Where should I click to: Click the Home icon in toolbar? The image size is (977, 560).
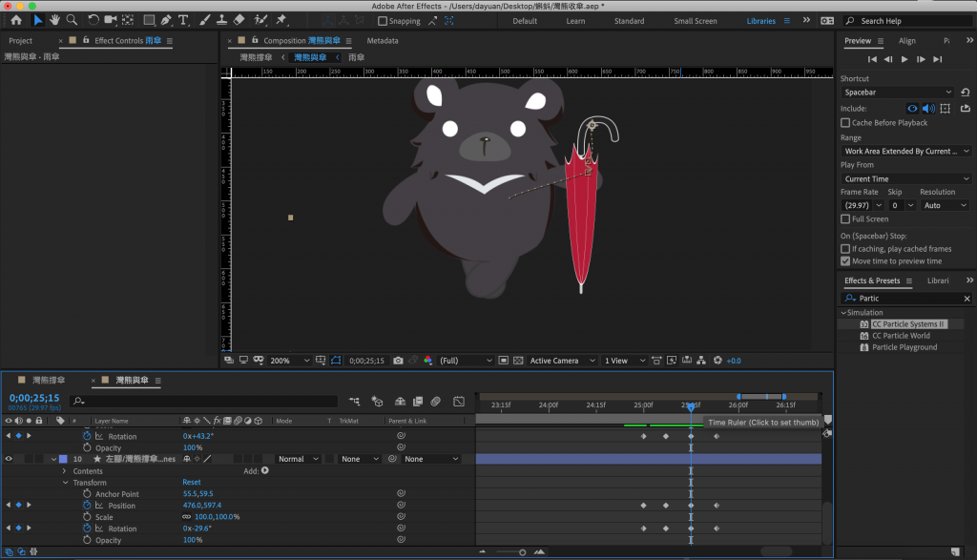click(15, 20)
